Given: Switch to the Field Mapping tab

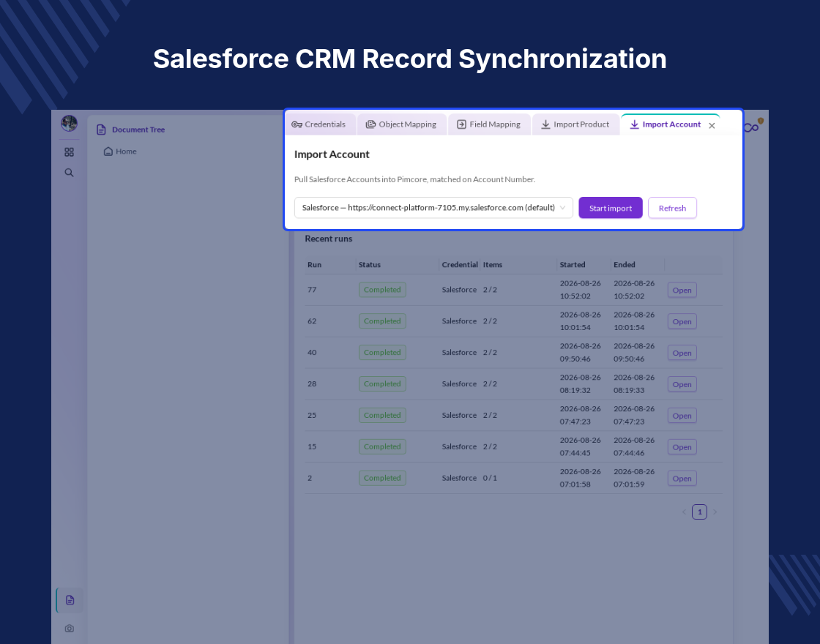Looking at the screenshot, I should click(x=489, y=124).
